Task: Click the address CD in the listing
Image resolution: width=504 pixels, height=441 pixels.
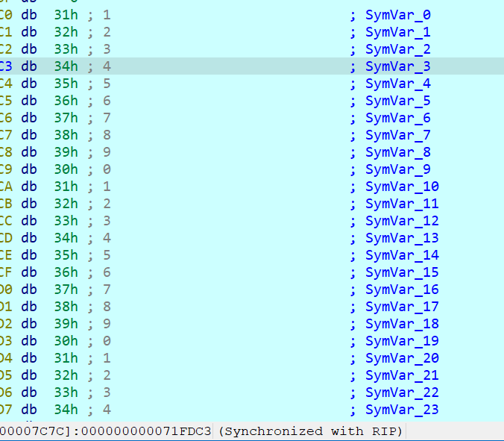Action: (x=6, y=238)
